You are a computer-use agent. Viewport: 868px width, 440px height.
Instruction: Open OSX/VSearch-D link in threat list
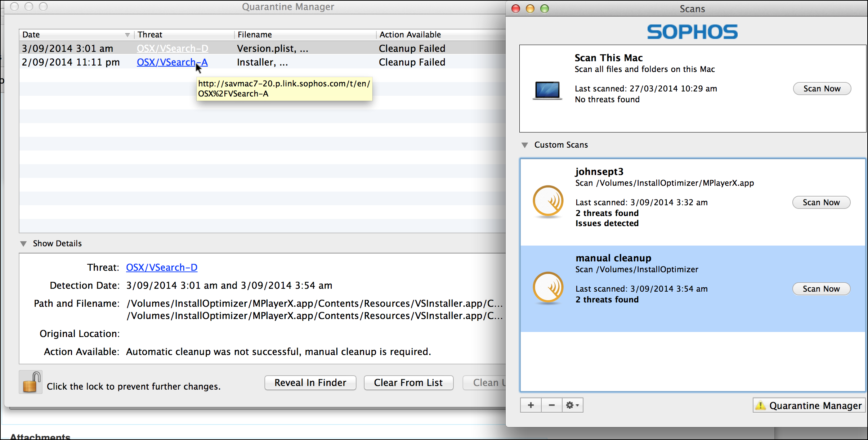173,48
